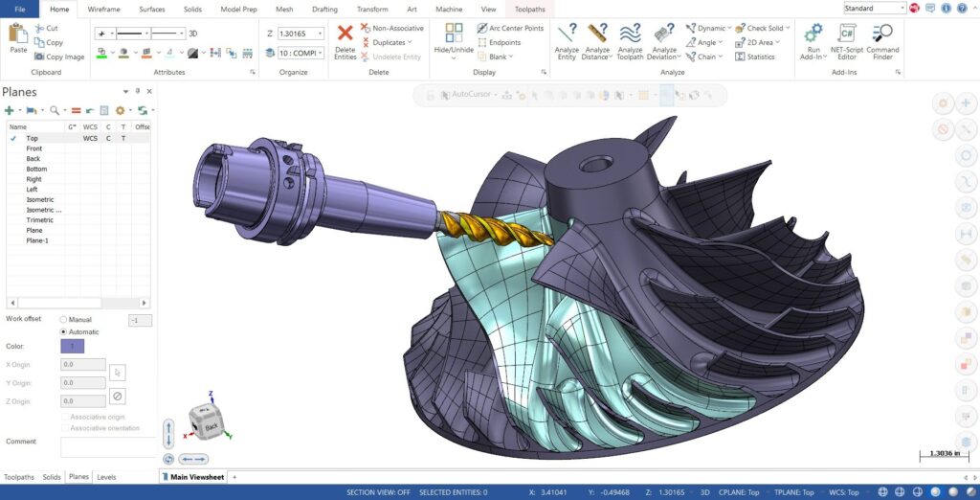980x500 pixels.
Task: Toggle the 3D mode in status bar
Action: pos(705,492)
